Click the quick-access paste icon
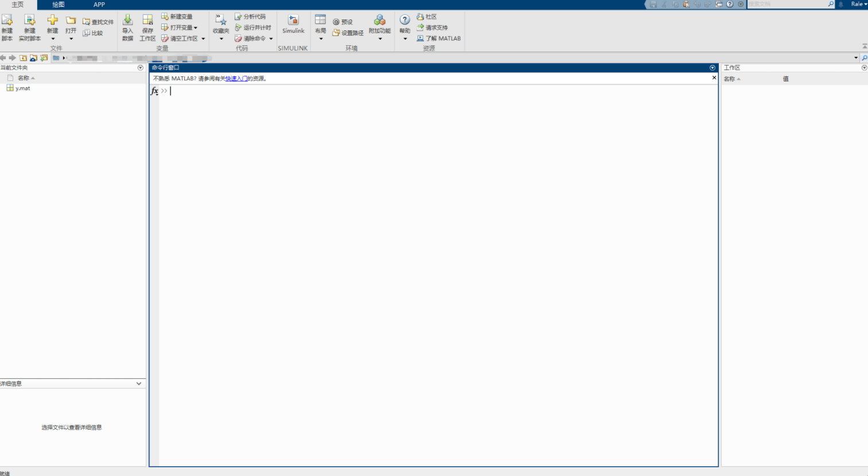The image size is (868, 476). 686,4
